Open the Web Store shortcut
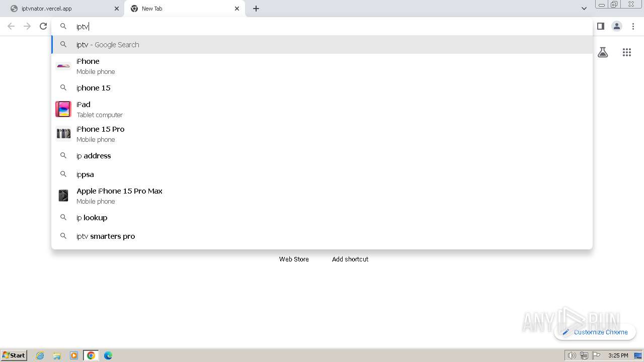The height and width of the screenshot is (362, 644). [294, 259]
